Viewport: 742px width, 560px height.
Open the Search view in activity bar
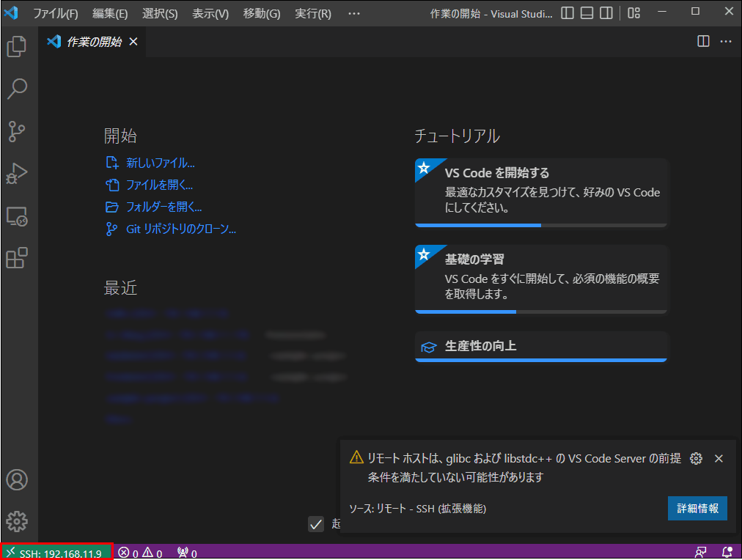17,89
